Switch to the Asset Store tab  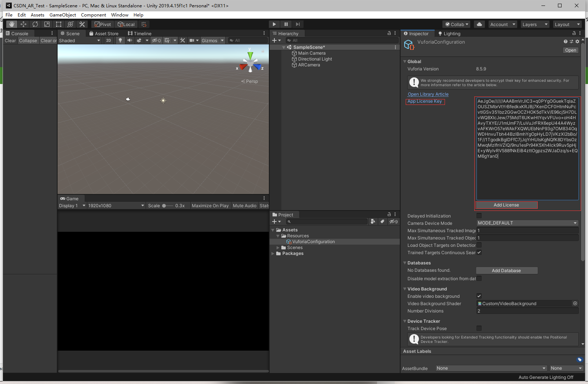[x=104, y=33]
